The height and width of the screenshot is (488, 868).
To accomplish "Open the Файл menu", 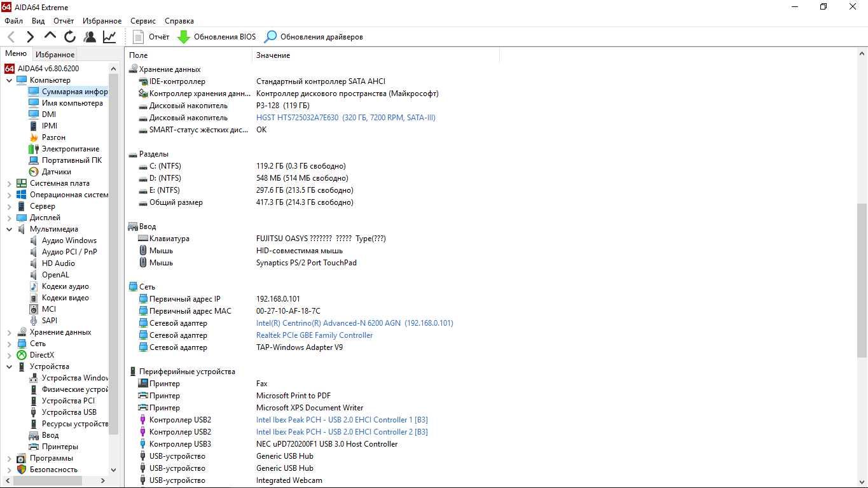I will pos(13,21).
